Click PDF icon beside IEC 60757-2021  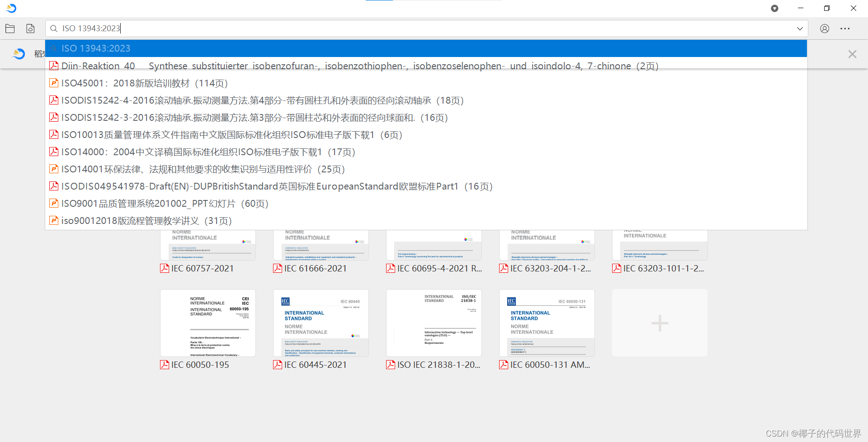click(x=165, y=268)
